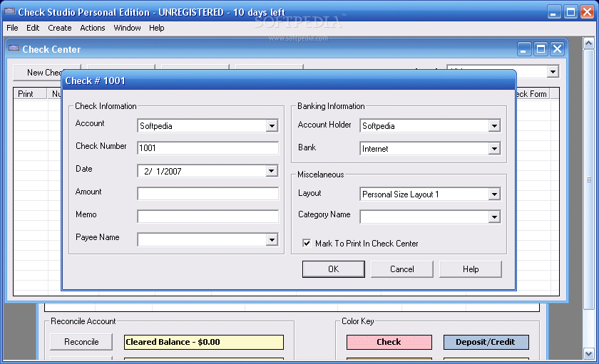Click pink Check color key swatch
The width and height of the screenshot is (599, 364).
[389, 342]
